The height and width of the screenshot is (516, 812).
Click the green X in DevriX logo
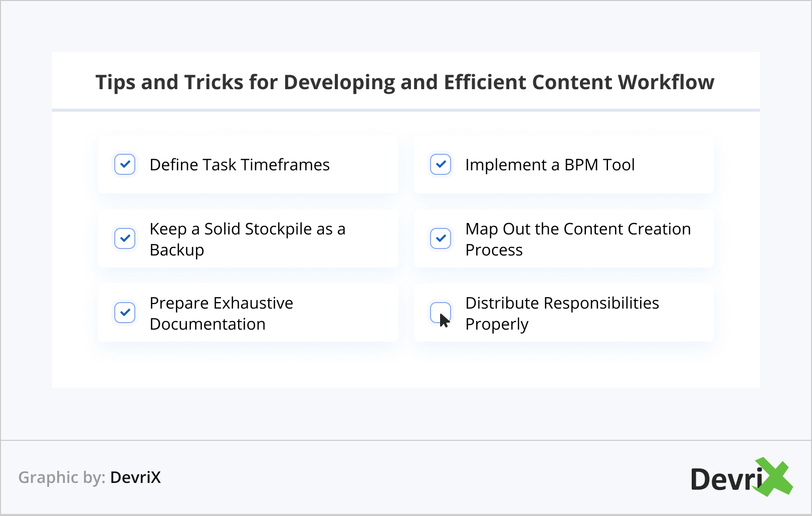coord(775,477)
